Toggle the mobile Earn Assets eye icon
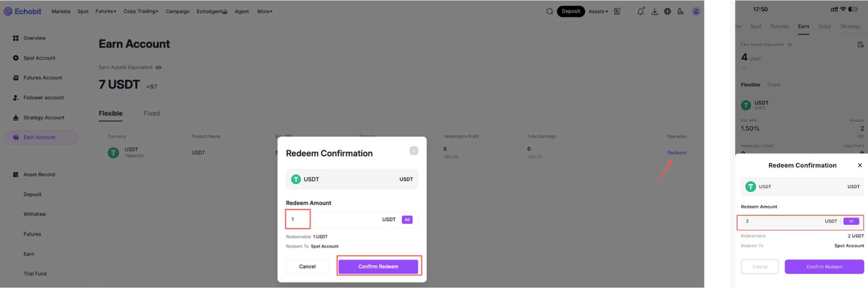The width and height of the screenshot is (868, 289). tap(789, 45)
